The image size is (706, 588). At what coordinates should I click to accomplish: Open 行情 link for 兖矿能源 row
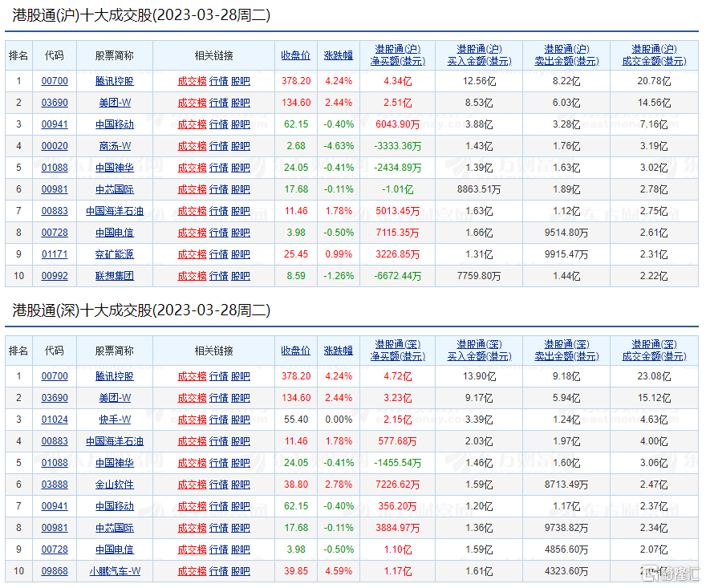pos(219,254)
